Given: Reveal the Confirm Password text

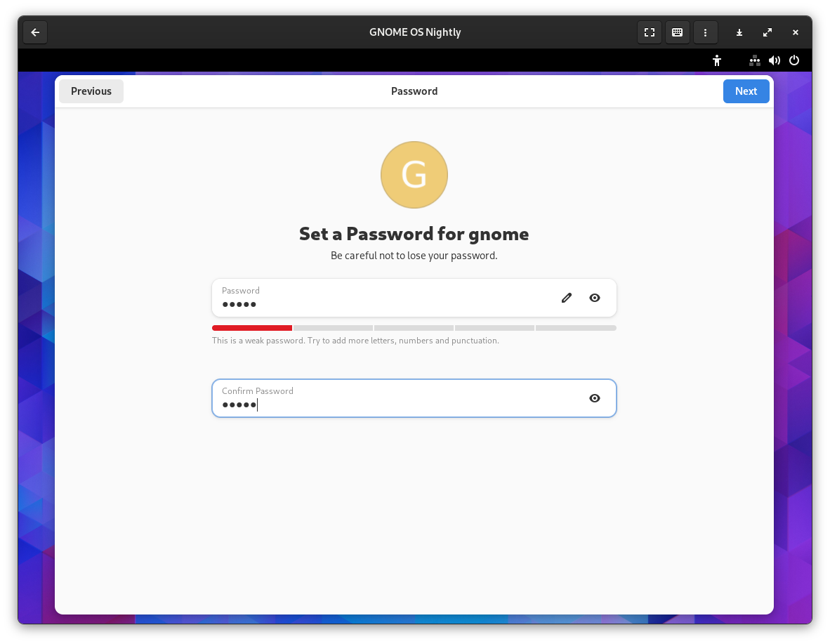Looking at the screenshot, I should coord(594,398).
